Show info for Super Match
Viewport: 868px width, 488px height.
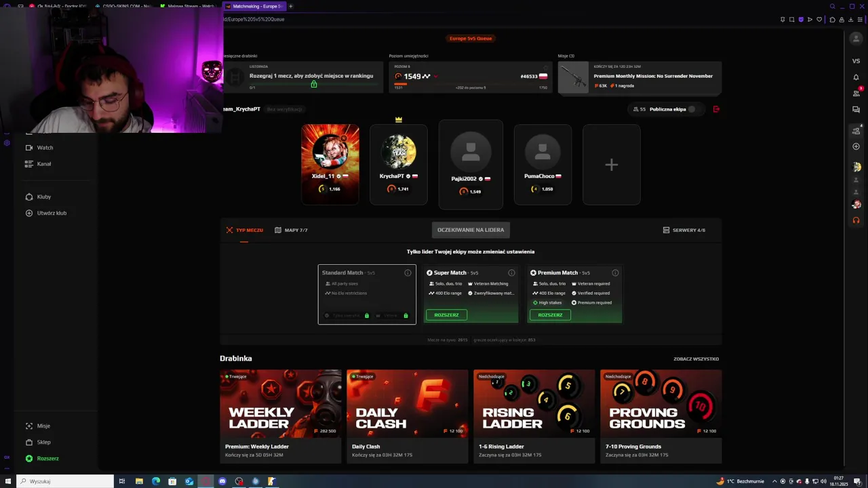[x=511, y=272]
